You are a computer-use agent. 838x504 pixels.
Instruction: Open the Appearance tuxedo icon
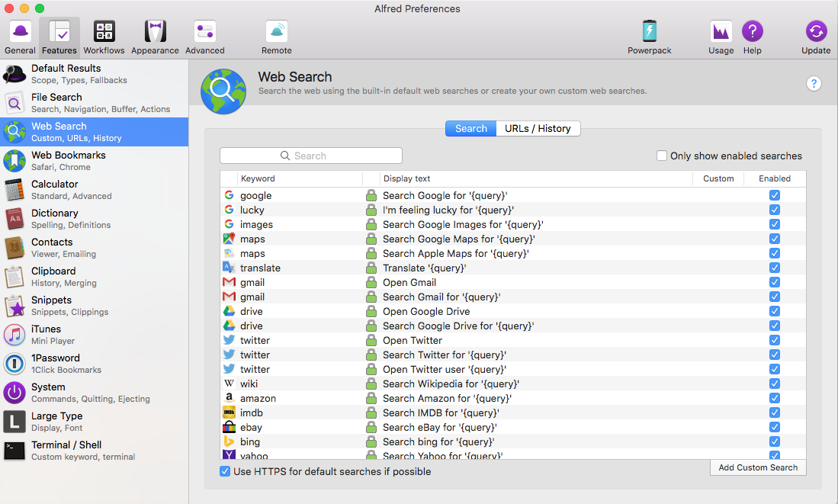[x=155, y=32]
